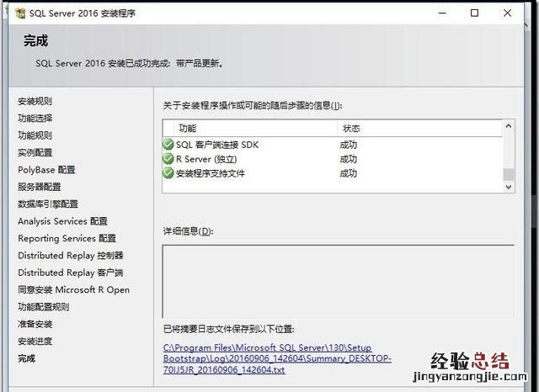Click the green check next to 安装程序支持文件
Image resolution: width=539 pixels, height=392 pixels.
(x=168, y=172)
